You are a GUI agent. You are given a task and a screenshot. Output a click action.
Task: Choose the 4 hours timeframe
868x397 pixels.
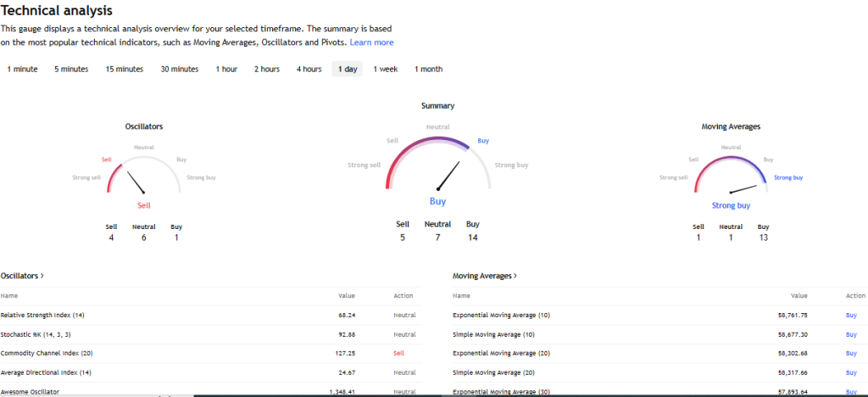[309, 70]
